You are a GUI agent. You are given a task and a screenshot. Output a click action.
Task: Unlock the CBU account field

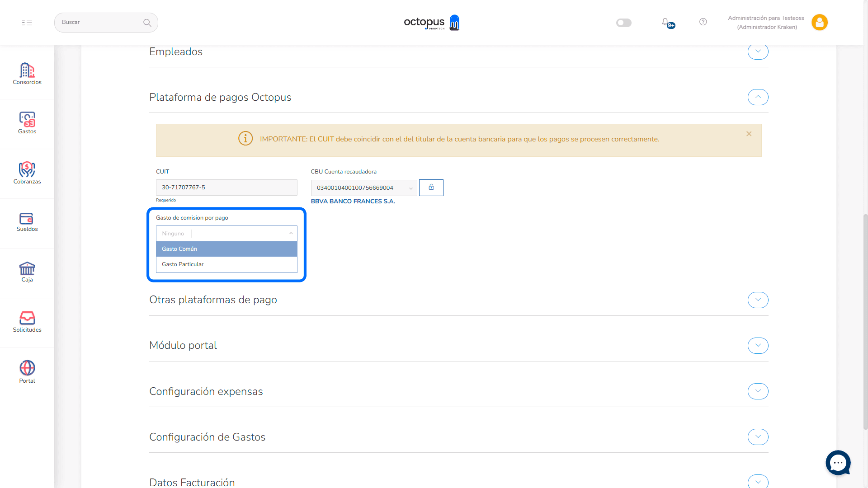pos(431,188)
